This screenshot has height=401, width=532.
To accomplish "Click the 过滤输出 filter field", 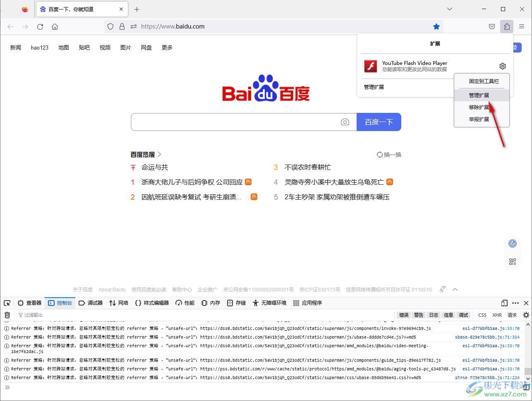I will coord(205,315).
